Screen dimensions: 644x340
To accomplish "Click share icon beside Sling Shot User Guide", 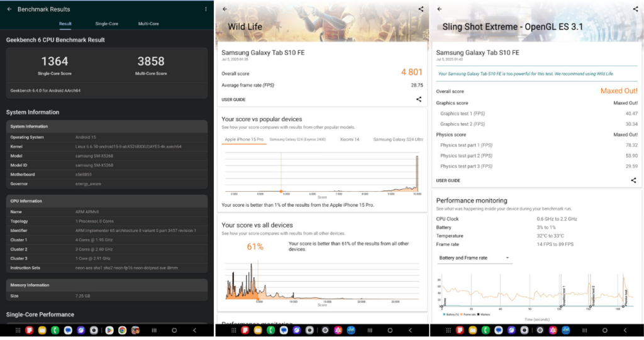I will pos(633,180).
